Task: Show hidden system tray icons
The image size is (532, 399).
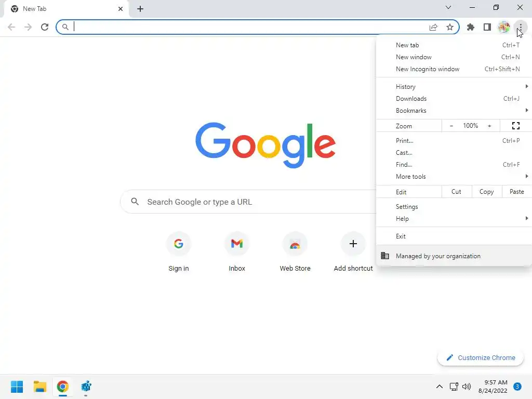Action: [x=440, y=387]
